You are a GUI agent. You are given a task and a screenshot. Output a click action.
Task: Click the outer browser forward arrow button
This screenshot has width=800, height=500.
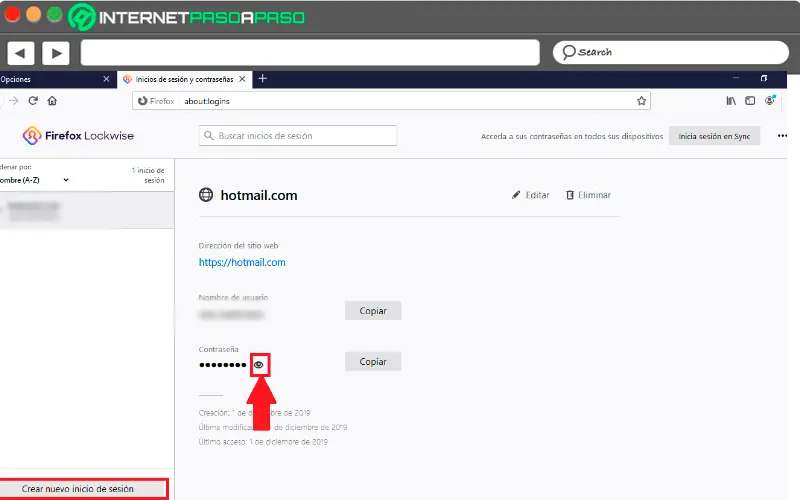click(56, 53)
